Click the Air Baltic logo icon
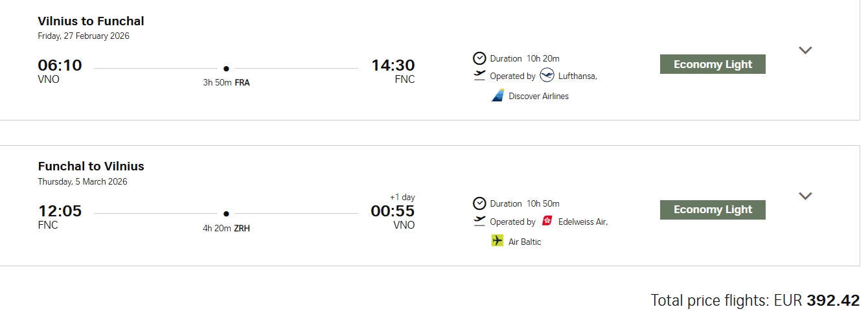This screenshot has width=868, height=320. pyautogui.click(x=497, y=241)
